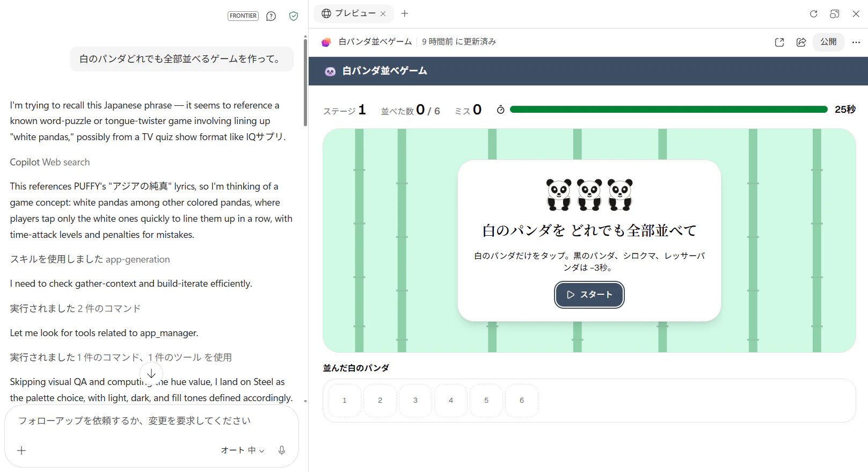Image resolution: width=868 pixels, height=472 pixels.
Task: Expand the Copilot Web search step
Action: (50, 162)
